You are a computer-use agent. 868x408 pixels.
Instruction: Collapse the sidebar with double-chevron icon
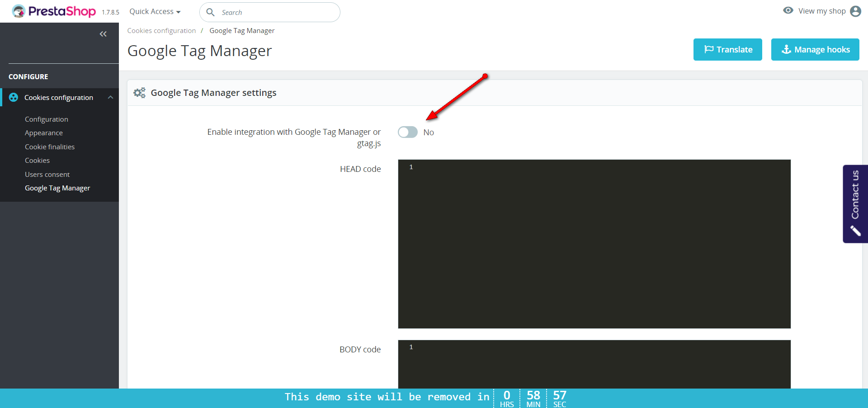[103, 34]
